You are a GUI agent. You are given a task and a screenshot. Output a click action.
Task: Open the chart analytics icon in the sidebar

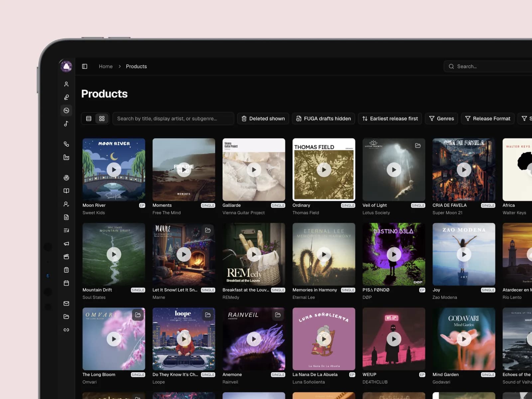tap(66, 157)
